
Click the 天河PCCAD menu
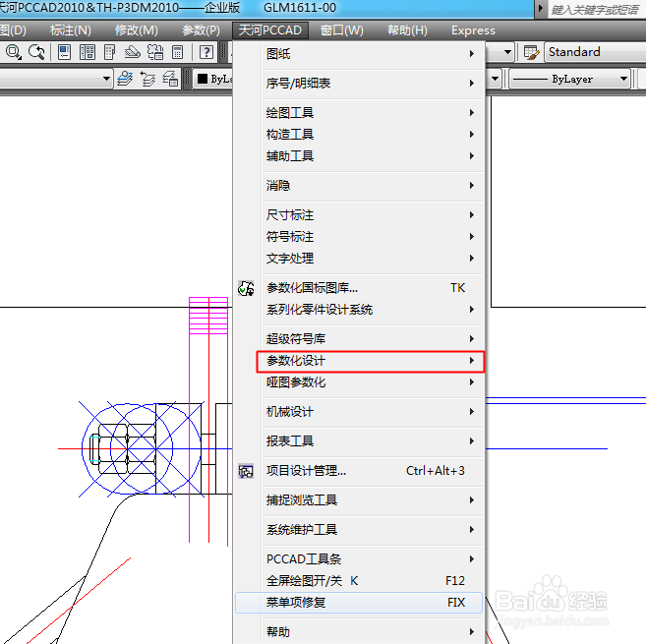[x=270, y=30]
